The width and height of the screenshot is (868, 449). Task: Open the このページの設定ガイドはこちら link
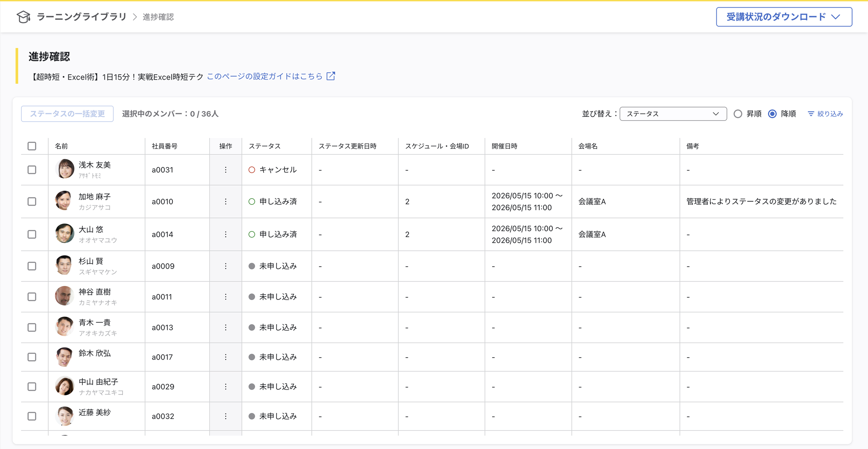point(264,77)
